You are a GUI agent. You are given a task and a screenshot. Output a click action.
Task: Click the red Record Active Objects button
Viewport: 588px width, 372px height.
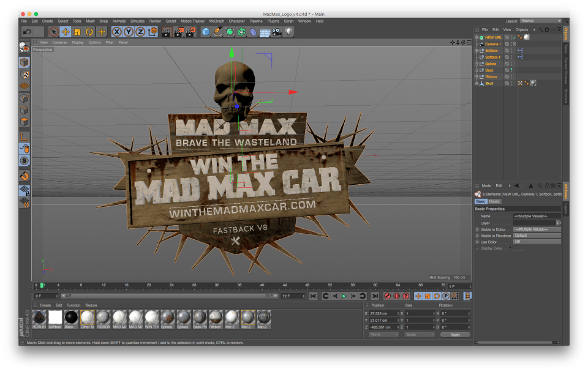[x=387, y=296]
